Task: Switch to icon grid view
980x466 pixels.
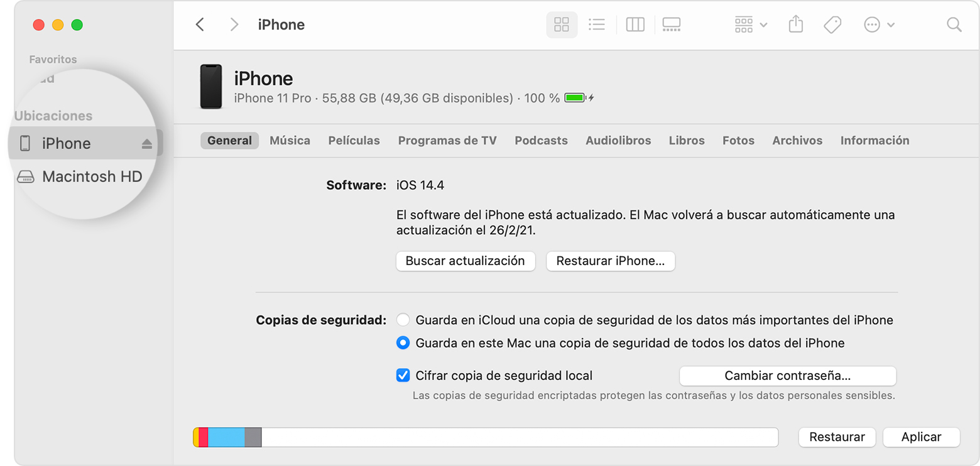Action: click(x=562, y=25)
